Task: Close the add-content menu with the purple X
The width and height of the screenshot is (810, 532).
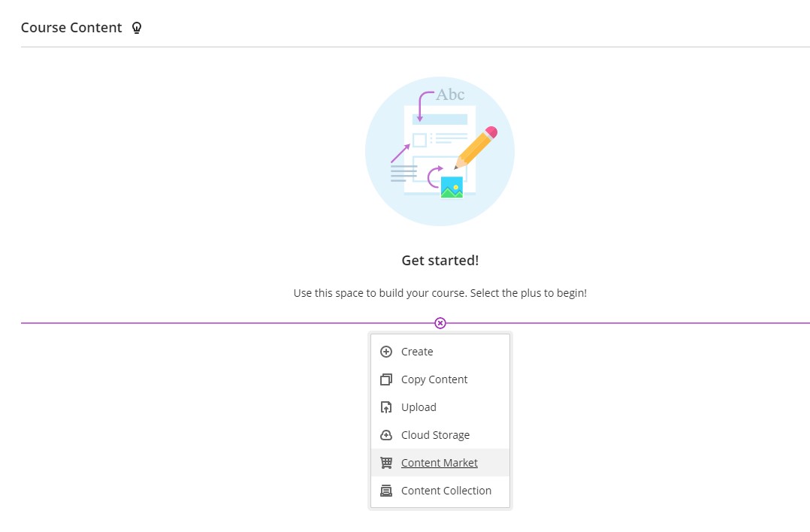Action: (440, 323)
